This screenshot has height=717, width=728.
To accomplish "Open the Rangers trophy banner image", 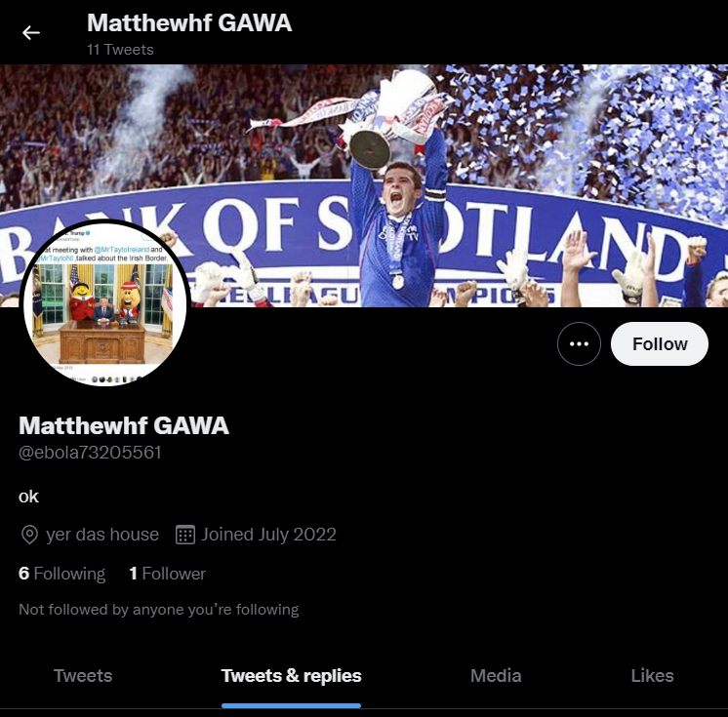I will (364, 185).
